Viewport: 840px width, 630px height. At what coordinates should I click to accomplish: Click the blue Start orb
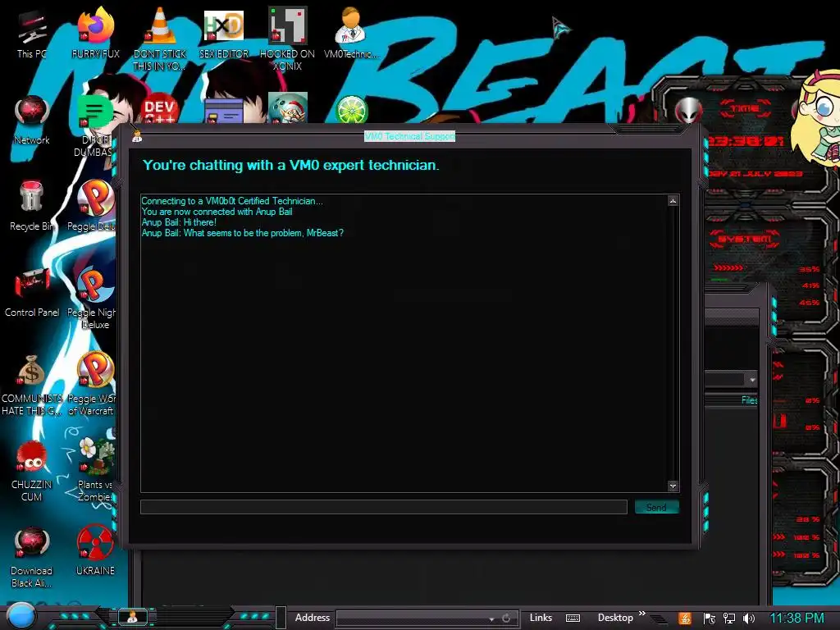click(x=21, y=616)
